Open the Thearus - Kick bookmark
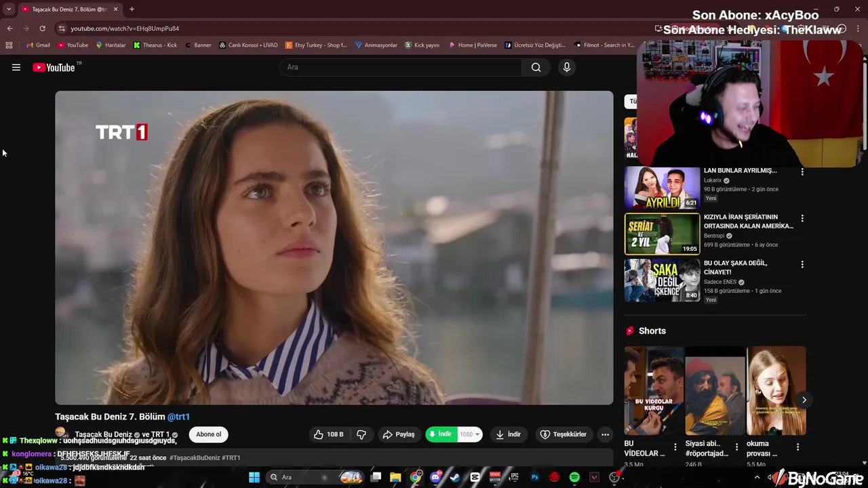The height and width of the screenshot is (488, 868). click(x=155, y=45)
